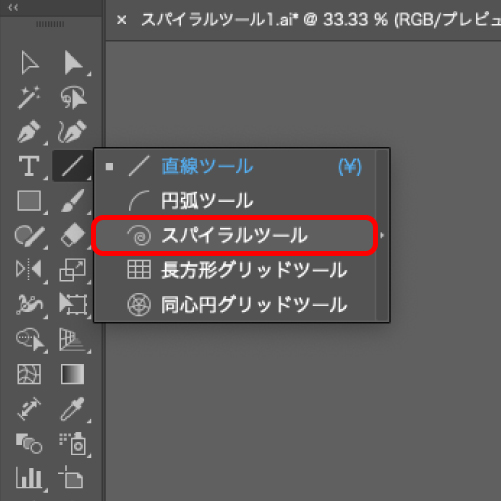Select the Symbol Sprayer tool

click(x=73, y=443)
